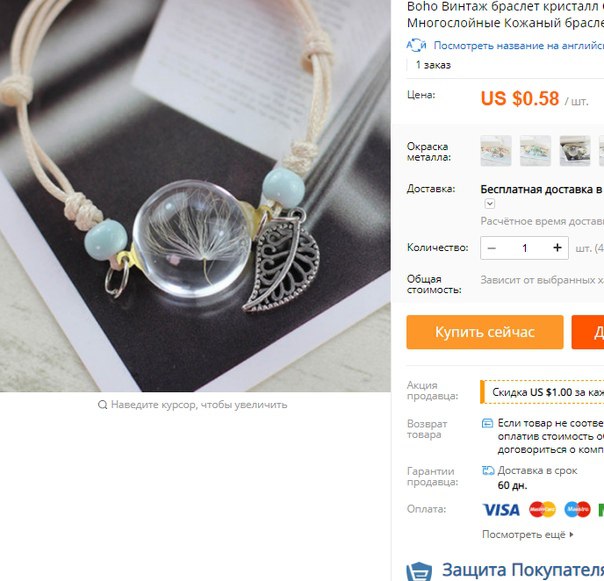Click the quantity input field
Screen dimensions: 604x581
525,248
